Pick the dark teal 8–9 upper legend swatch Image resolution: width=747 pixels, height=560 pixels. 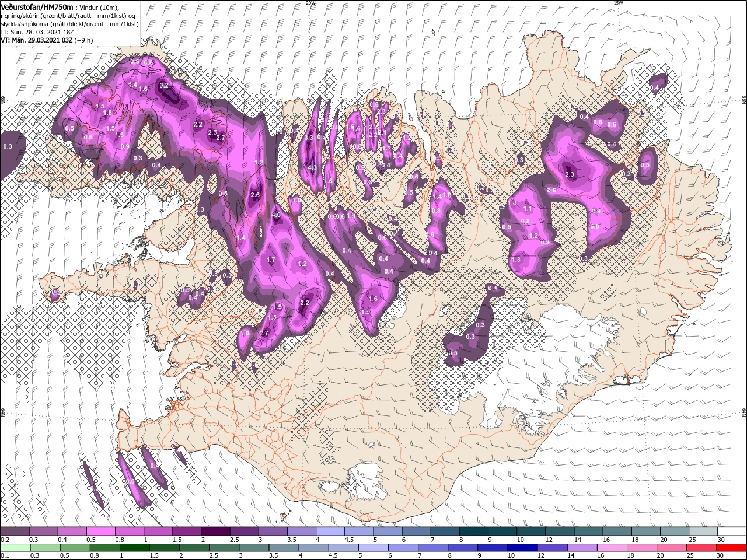tap(473, 531)
